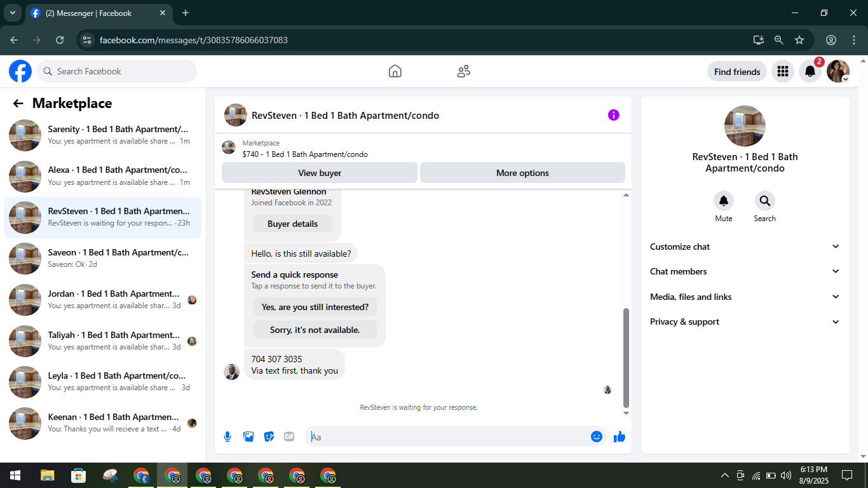The image size is (868, 488).
Task: Open the emoji picker
Action: (x=597, y=437)
